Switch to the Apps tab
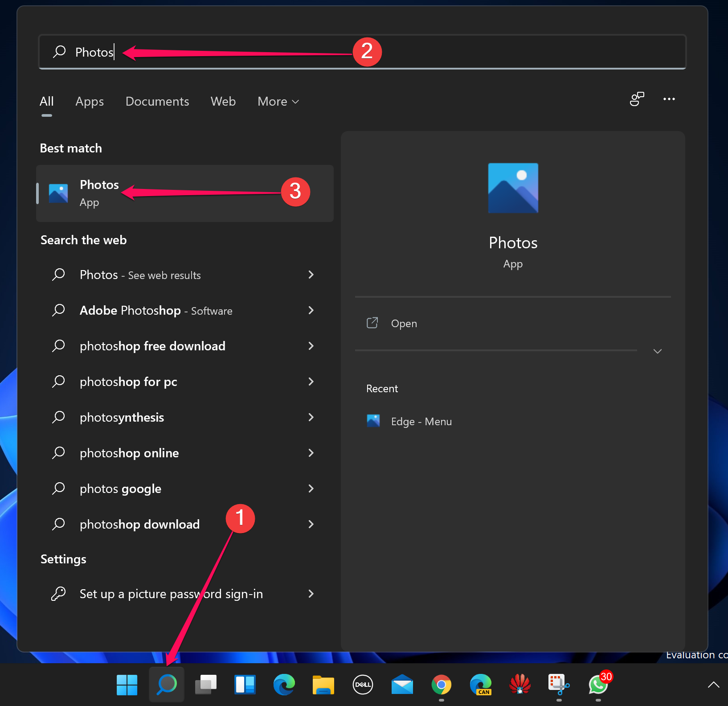The image size is (728, 706). tap(90, 101)
